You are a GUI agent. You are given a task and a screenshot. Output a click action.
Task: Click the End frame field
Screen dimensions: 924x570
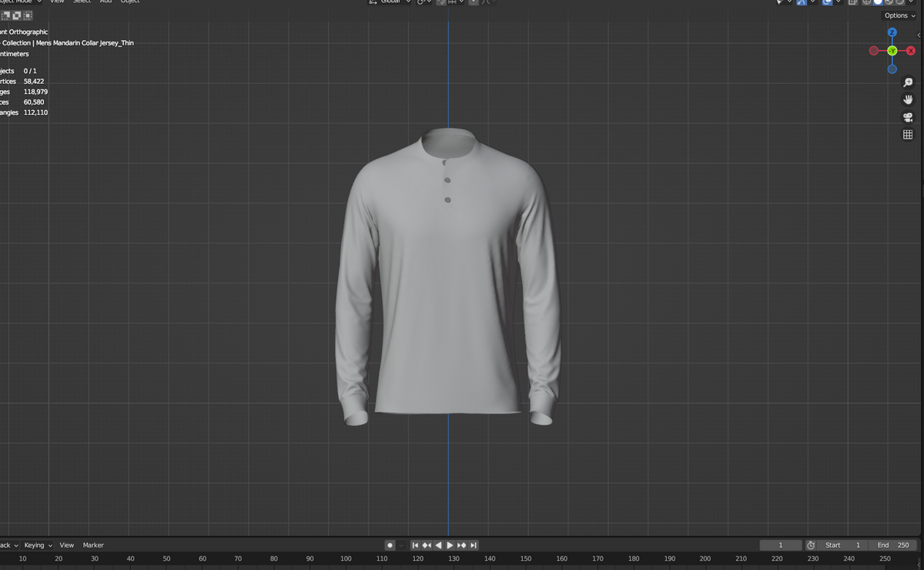tap(892, 545)
